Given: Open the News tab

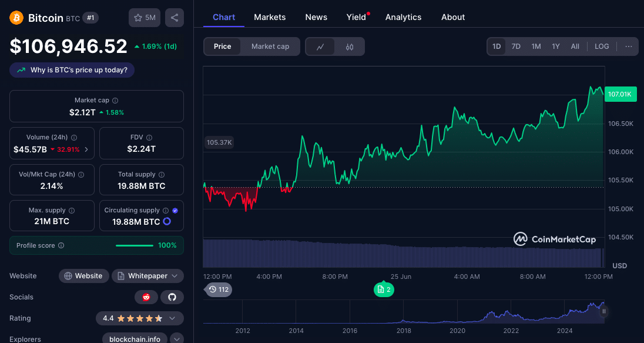Looking at the screenshot, I should pos(316,17).
